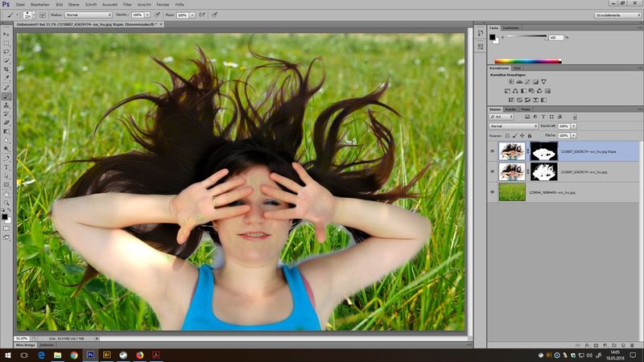This screenshot has width=644, height=362.
Task: Open the Zeitleiste panel tab
Action: (47, 344)
